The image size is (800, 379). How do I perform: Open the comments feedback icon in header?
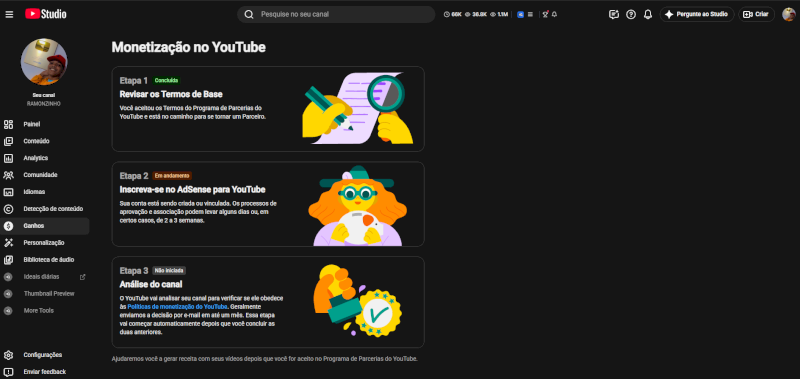point(614,14)
